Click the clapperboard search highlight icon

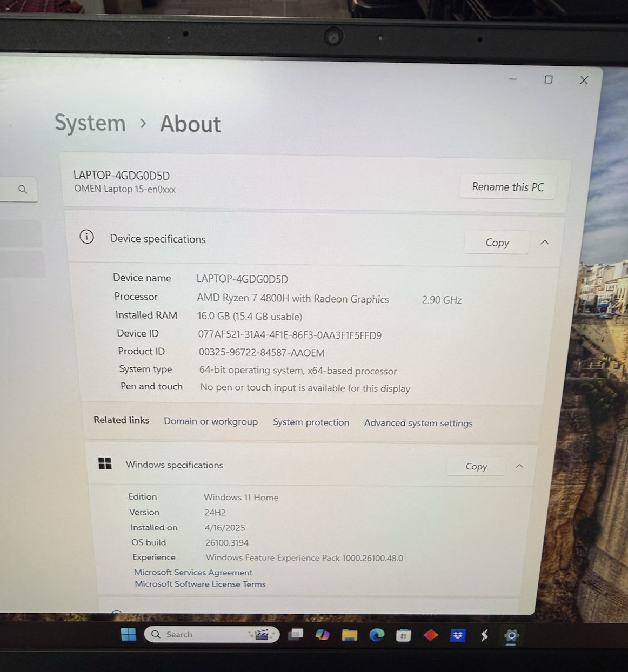coord(261,634)
